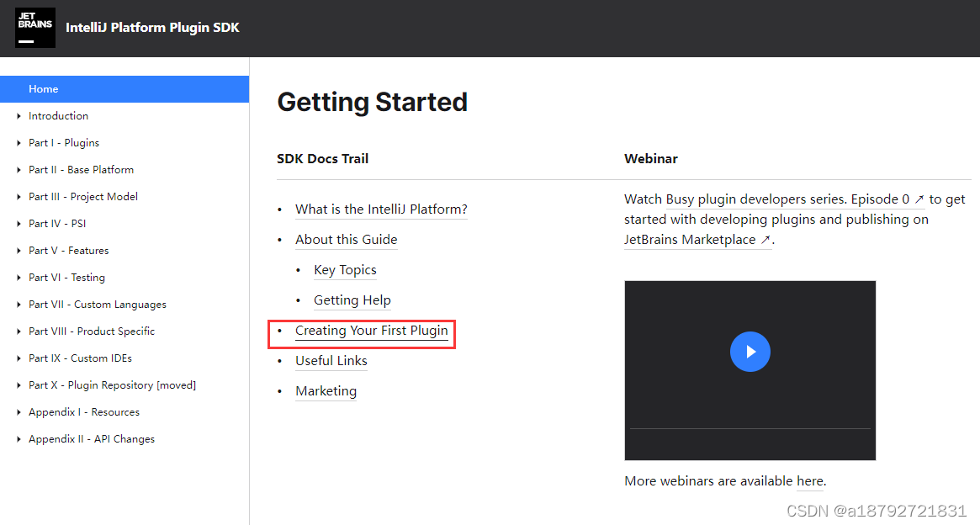Follow the About this Guide link
This screenshot has width=980, height=525.
click(x=347, y=240)
